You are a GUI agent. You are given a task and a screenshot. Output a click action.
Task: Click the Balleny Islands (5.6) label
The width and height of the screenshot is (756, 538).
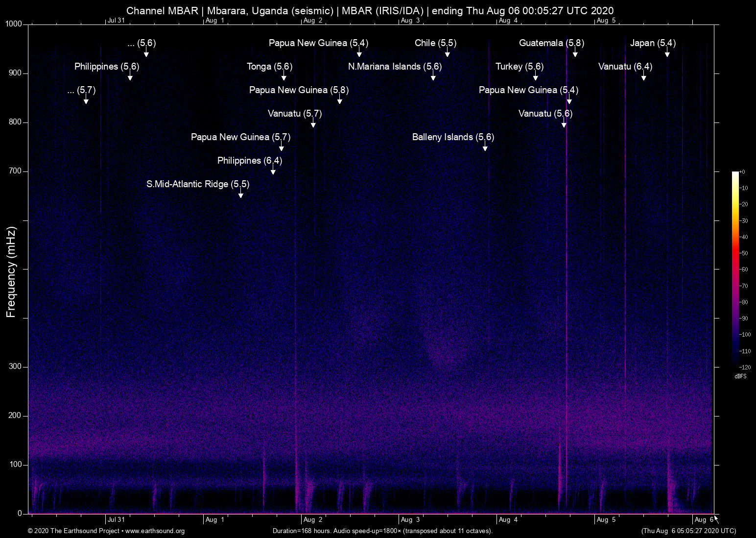point(453,137)
